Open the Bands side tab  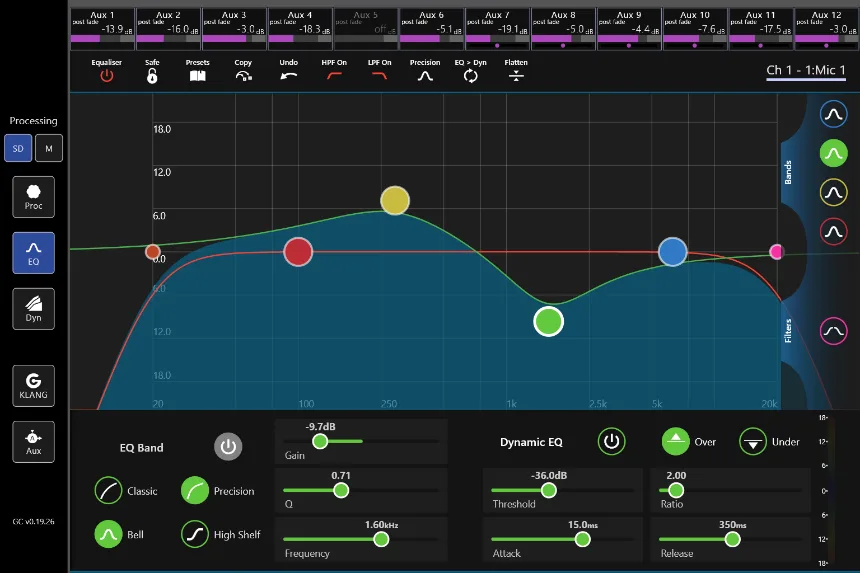coord(788,172)
